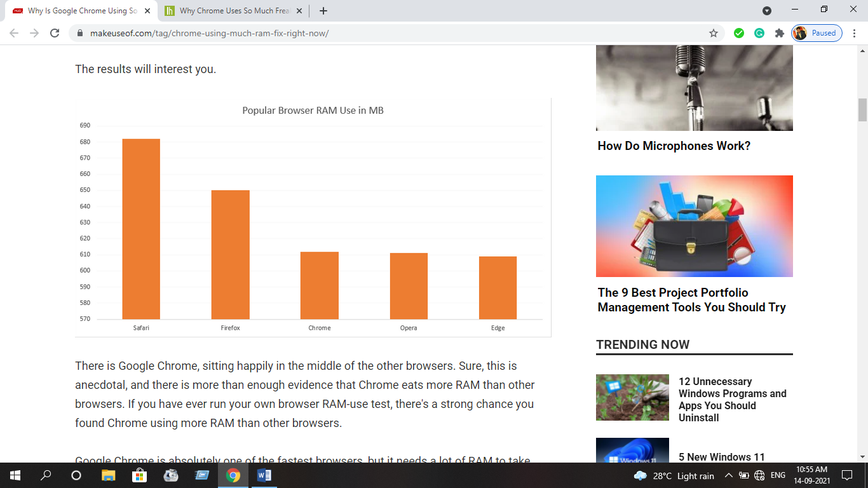Open '9 Best Project Portfolio Management Tools' link
Viewport: 868px width, 488px height.
coord(691,300)
